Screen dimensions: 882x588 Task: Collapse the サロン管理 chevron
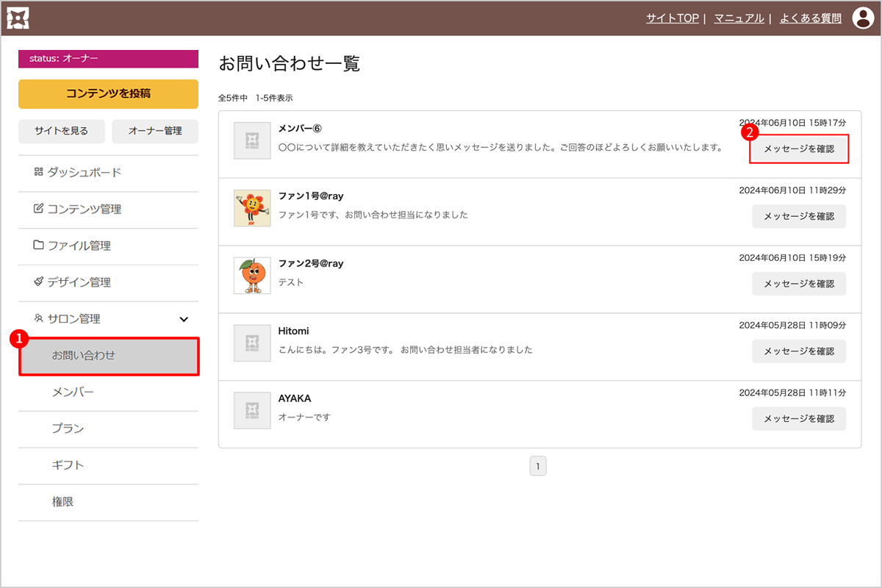[184, 319]
